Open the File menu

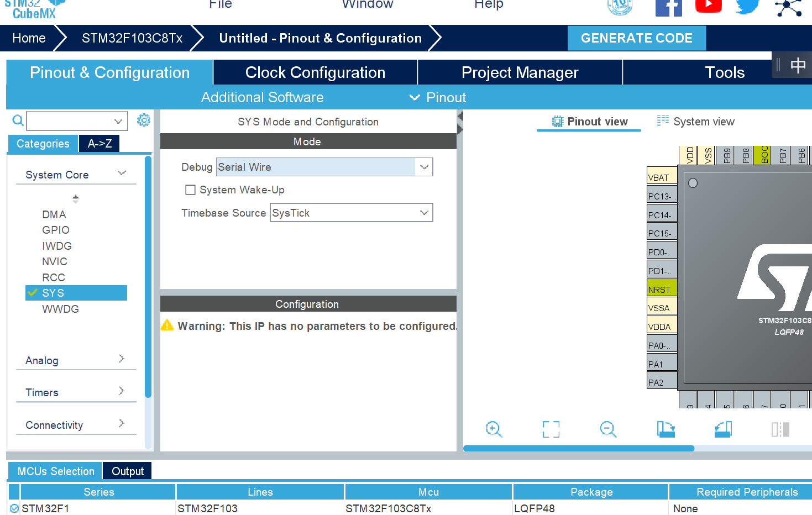(x=220, y=4)
